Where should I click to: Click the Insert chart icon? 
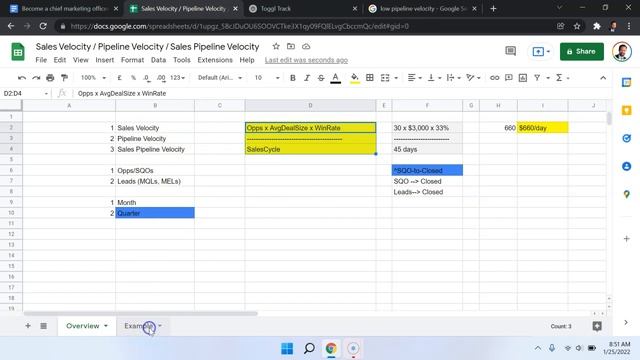pos(523,78)
